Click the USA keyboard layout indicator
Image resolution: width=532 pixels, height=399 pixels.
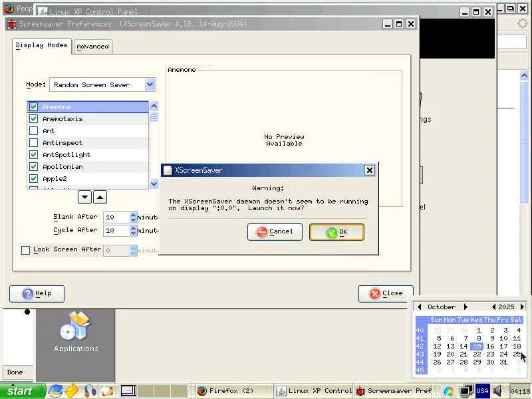pos(482,391)
